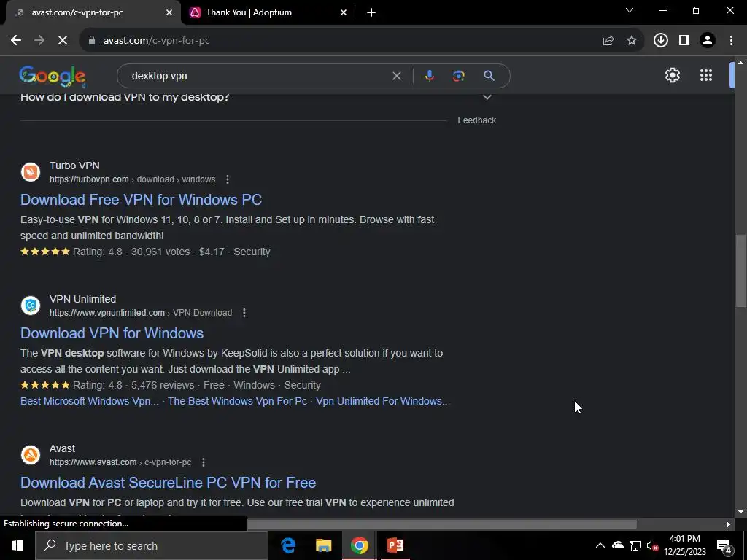Click the turbovpn.com URL breadcrumb
This screenshot has height=560, width=747.
[133, 179]
